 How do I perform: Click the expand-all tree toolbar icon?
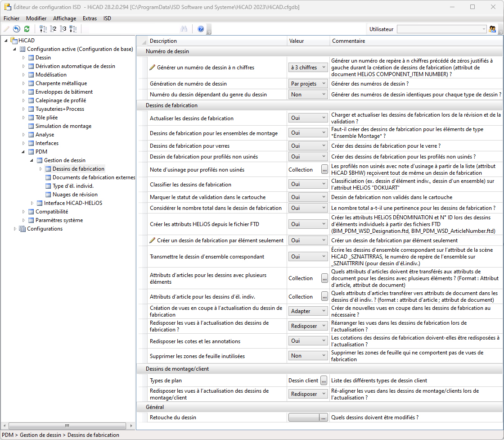tap(73, 29)
